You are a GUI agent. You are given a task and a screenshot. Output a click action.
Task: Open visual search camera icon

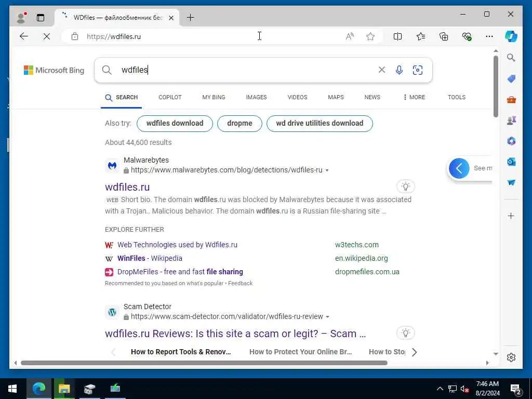[418, 70]
